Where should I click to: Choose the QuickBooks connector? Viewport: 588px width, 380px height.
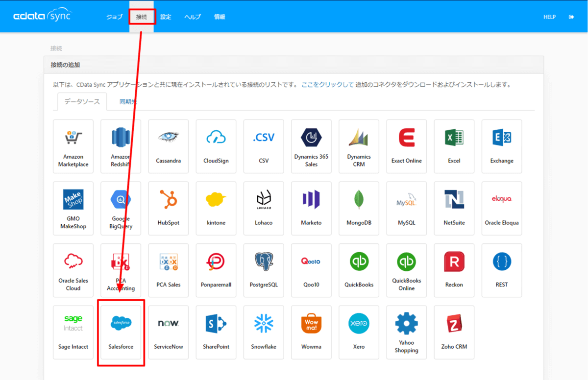(359, 270)
